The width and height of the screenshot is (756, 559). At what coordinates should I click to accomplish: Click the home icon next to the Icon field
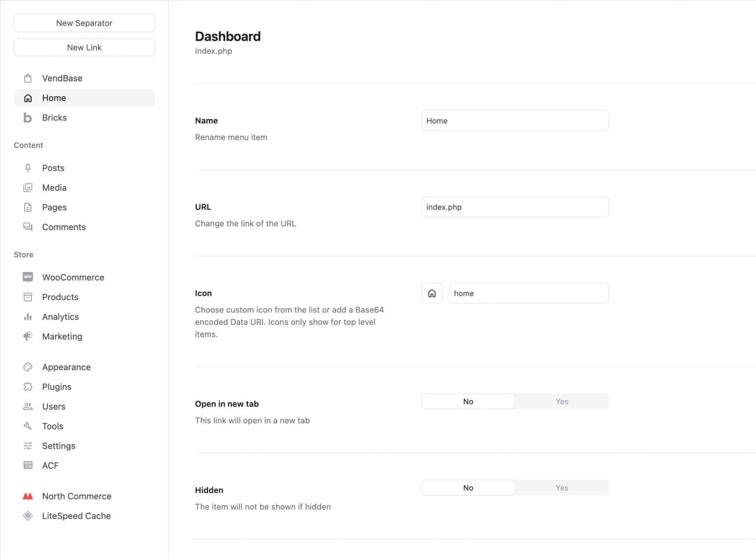click(x=432, y=293)
